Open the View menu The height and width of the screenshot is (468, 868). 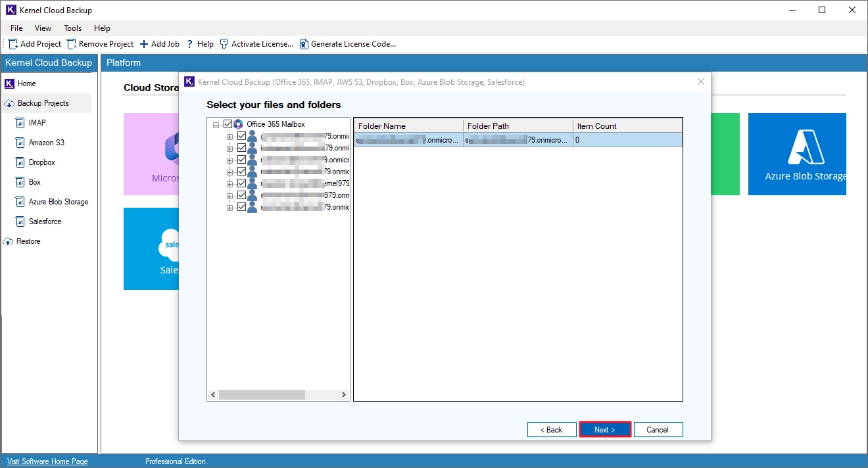coord(43,28)
